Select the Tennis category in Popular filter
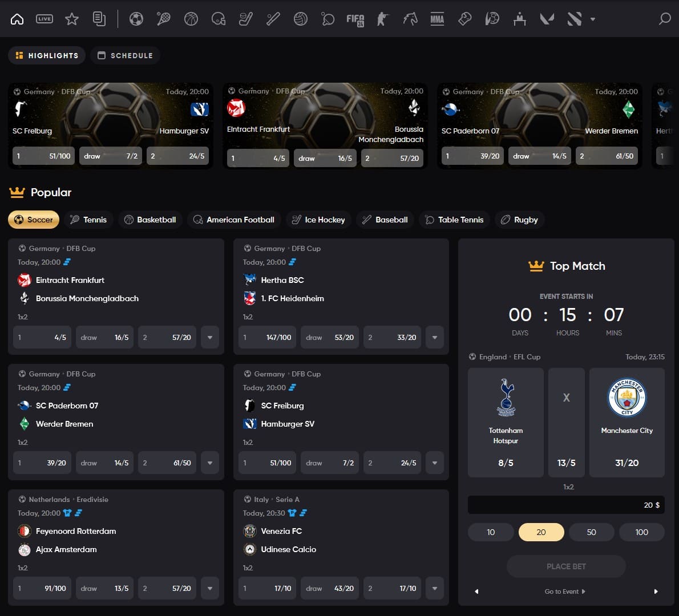Image resolution: width=679 pixels, height=616 pixels. point(88,219)
